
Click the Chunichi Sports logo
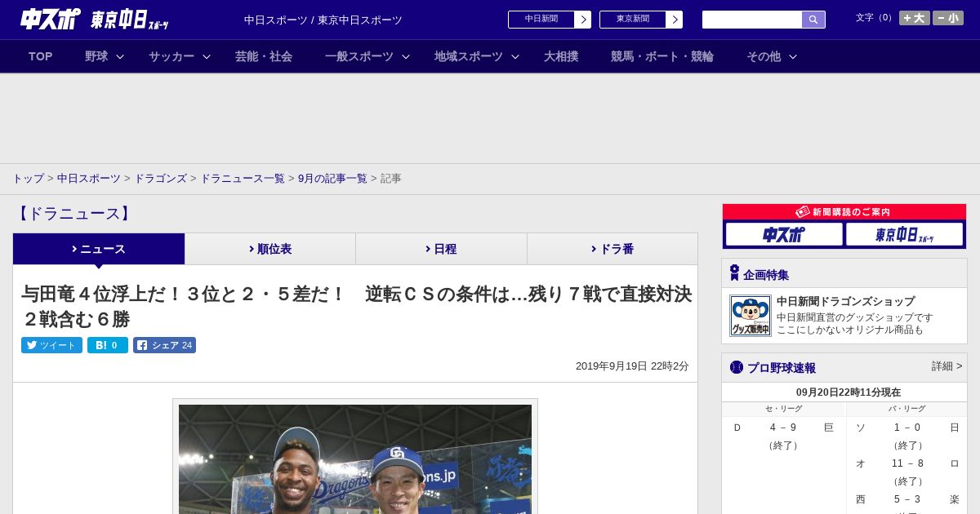coord(50,19)
